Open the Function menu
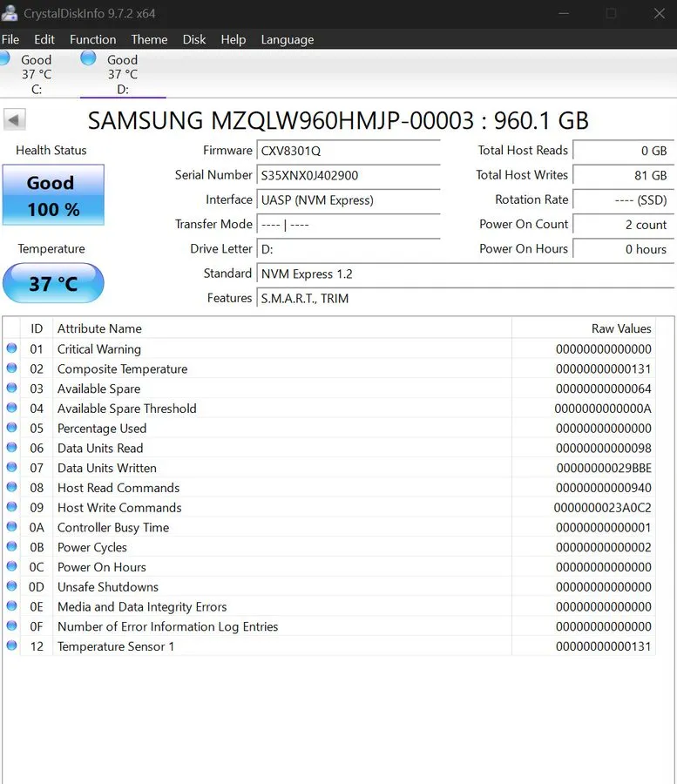The image size is (677, 784). point(92,39)
